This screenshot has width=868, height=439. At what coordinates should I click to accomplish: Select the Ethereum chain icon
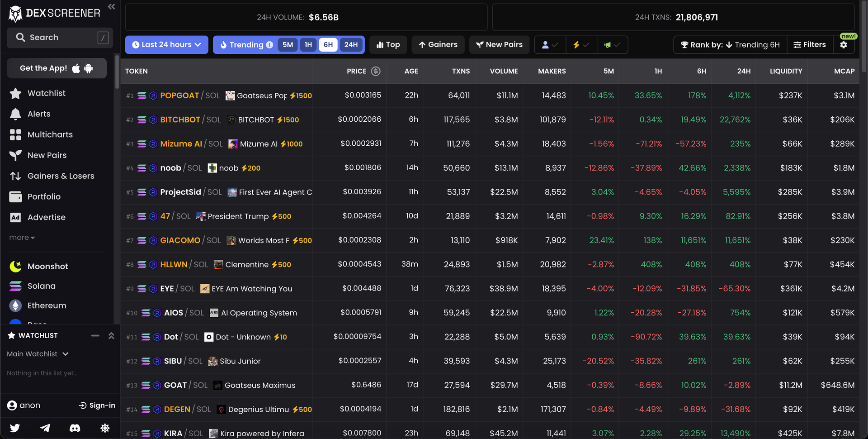[15, 305]
